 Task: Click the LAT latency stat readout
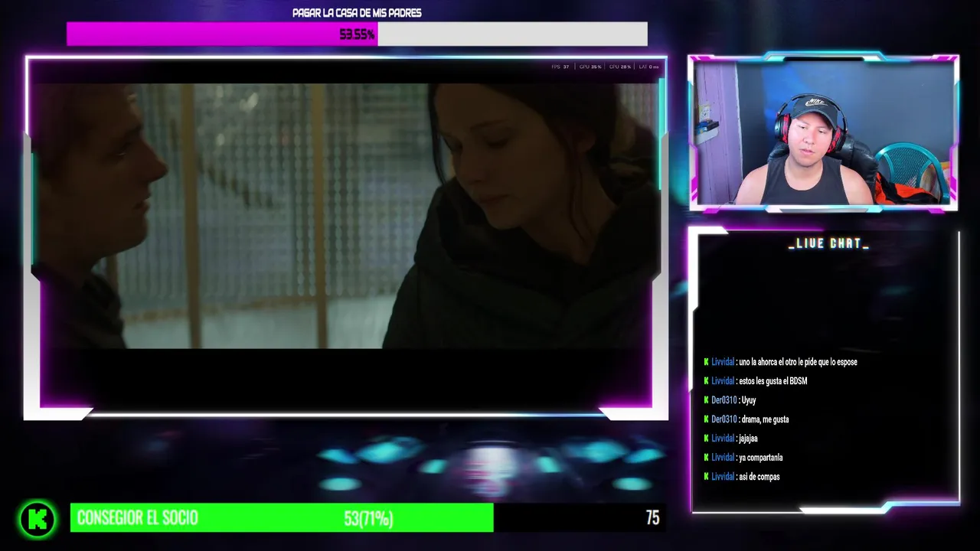(648, 67)
